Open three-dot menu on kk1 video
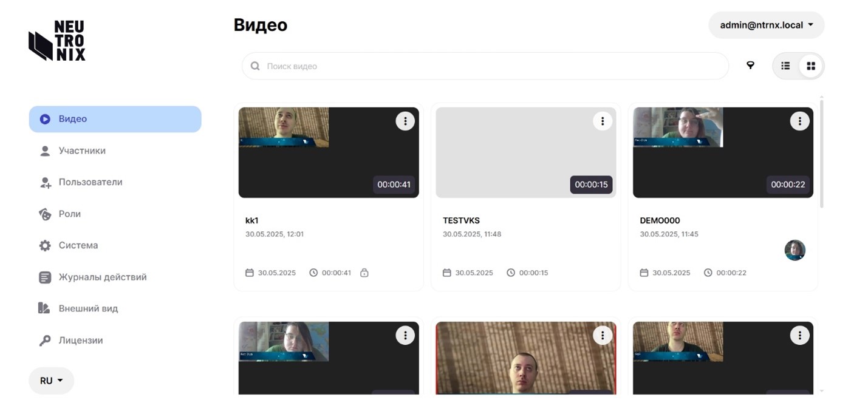Screen dimensions: 868x414 [x=405, y=121]
